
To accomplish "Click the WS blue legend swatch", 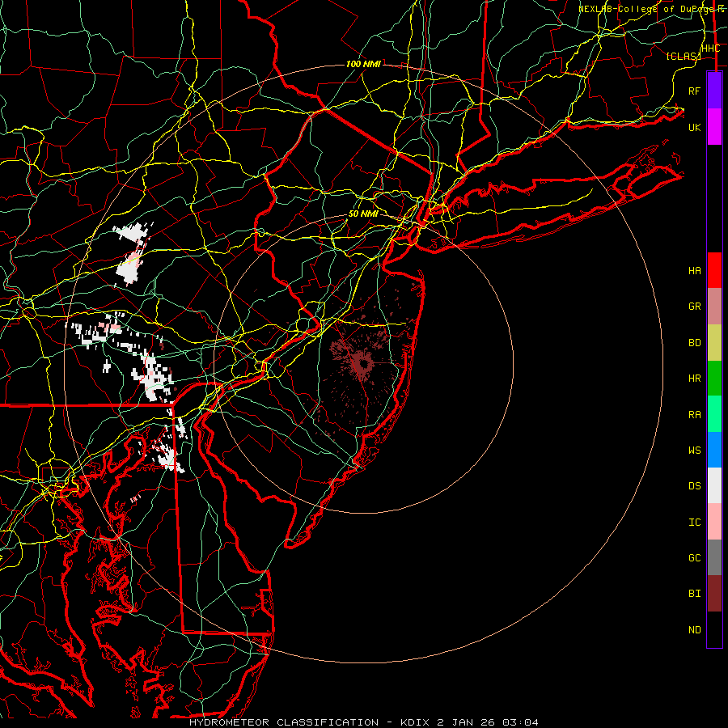I will [x=714, y=450].
